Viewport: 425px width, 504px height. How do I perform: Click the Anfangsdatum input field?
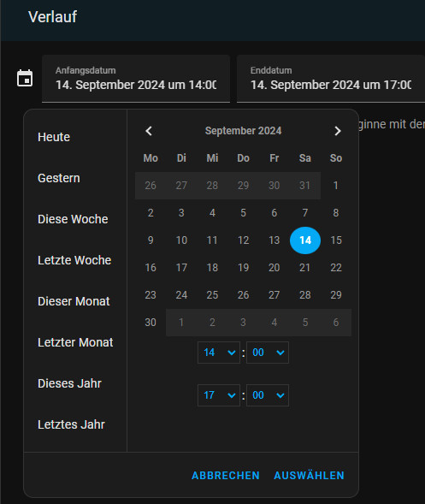pos(136,79)
